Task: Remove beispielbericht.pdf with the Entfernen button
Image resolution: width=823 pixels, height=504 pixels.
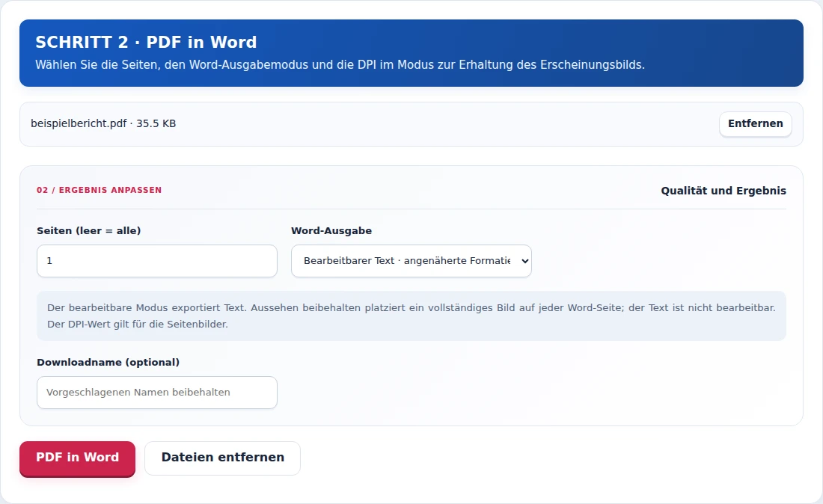Action: coord(756,124)
